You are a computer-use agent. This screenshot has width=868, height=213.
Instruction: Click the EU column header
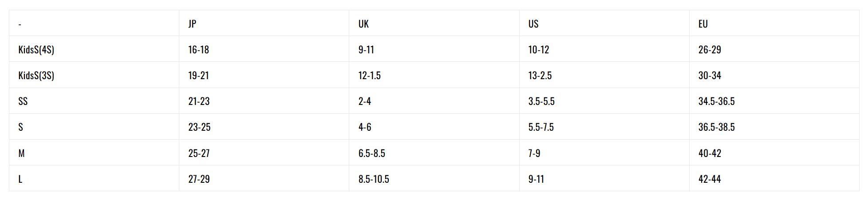coord(703,24)
